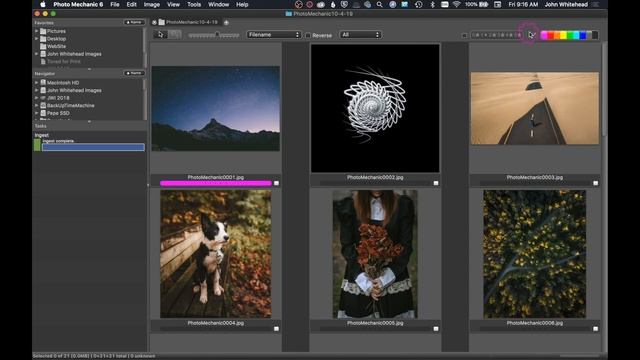This screenshot has height=360, width=640.
Task: Filter by the green color class swatch
Action: coord(570,36)
